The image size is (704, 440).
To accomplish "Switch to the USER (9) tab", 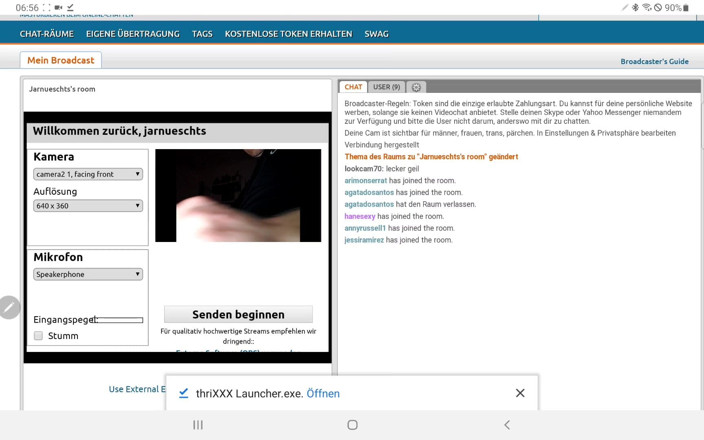I will pos(387,87).
